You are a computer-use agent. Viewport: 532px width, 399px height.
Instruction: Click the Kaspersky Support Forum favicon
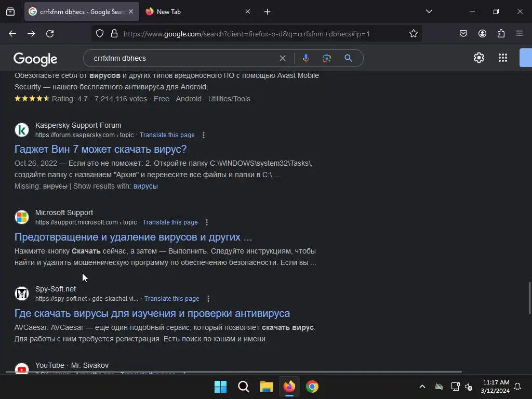[x=22, y=130]
